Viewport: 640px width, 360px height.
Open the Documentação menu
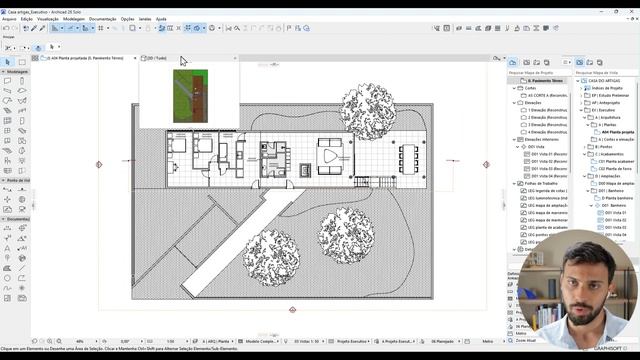[x=102, y=19]
